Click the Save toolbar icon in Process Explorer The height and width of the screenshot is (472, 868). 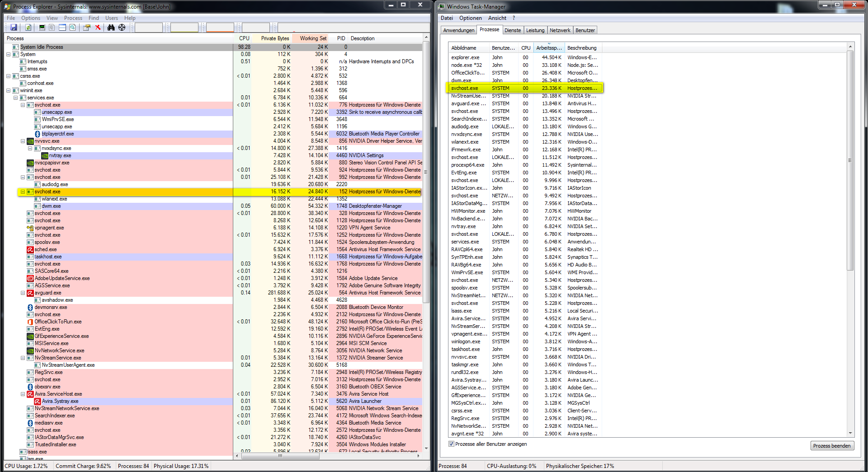pyautogui.click(x=14, y=28)
